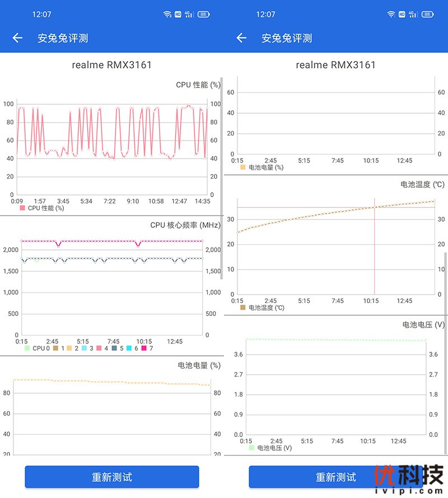
Task: Click the CPU 4 legend entry
Action: 102,348
